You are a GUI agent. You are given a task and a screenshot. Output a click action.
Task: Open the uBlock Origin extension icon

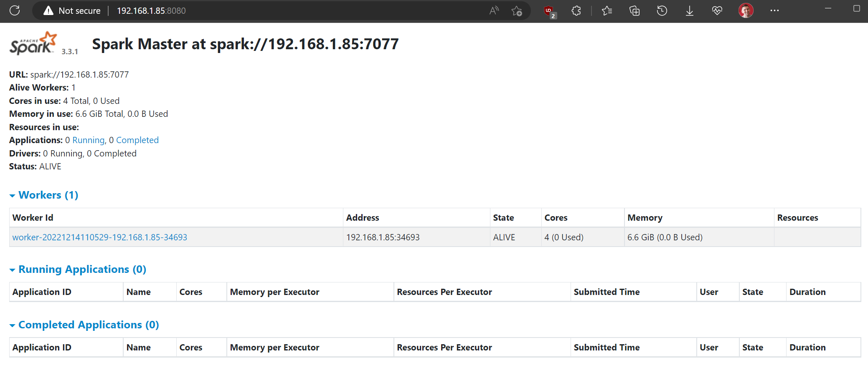click(550, 11)
